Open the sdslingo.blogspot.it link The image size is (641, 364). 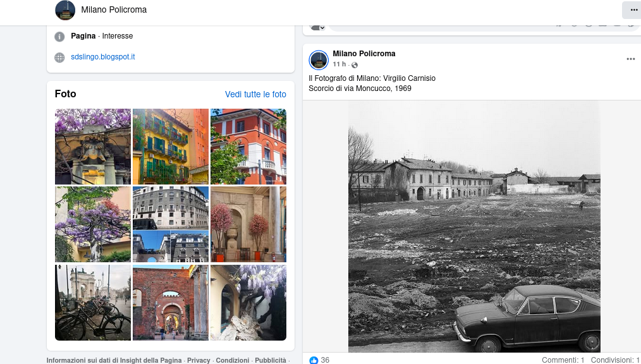click(102, 57)
